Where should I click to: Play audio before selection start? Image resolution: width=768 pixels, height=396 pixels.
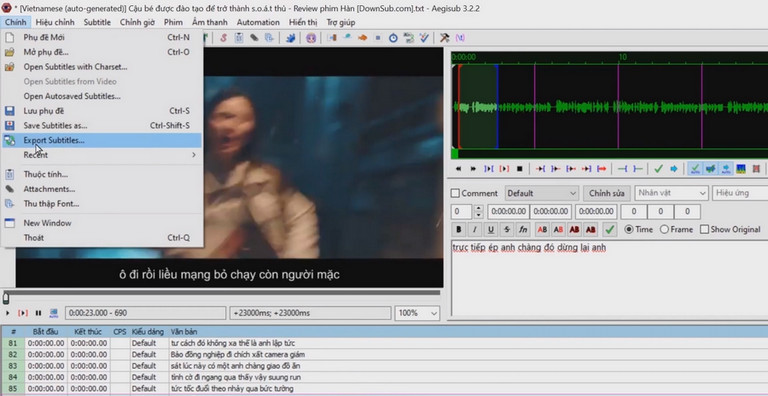(x=540, y=169)
